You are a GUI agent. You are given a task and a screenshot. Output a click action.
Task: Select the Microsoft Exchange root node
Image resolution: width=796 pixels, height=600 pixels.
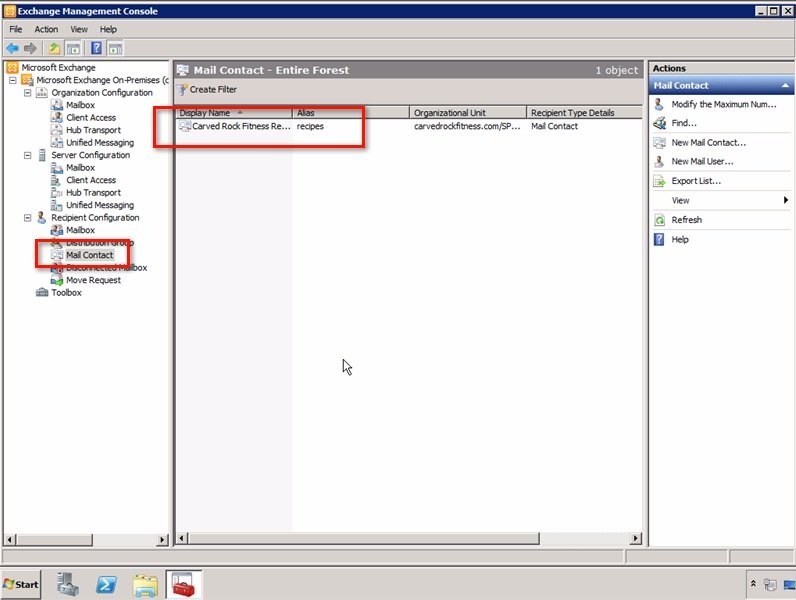pos(58,68)
